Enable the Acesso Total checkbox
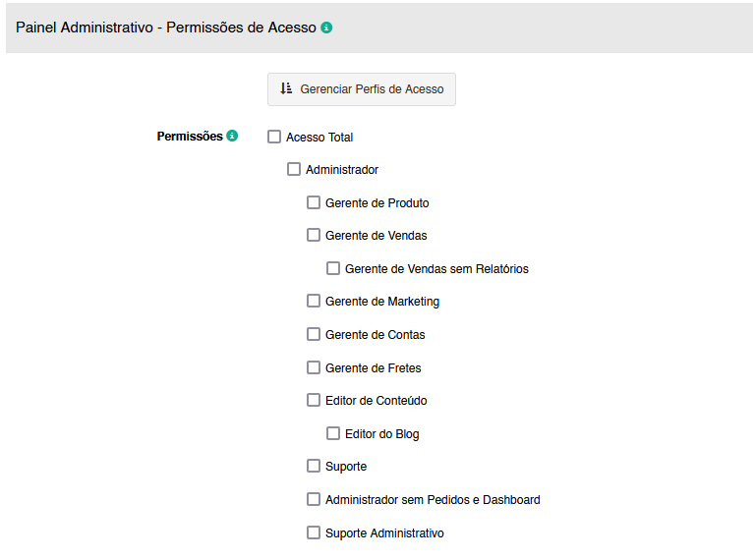Screen dimensions: 753x560 point(274,137)
